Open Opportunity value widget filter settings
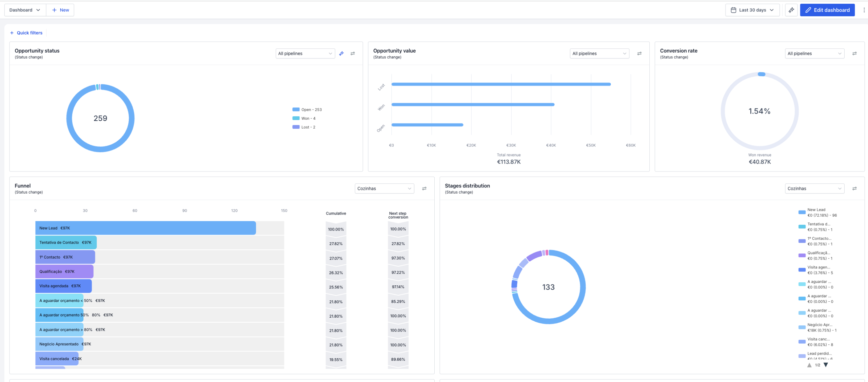Image resolution: width=868 pixels, height=382 pixels. [639, 54]
